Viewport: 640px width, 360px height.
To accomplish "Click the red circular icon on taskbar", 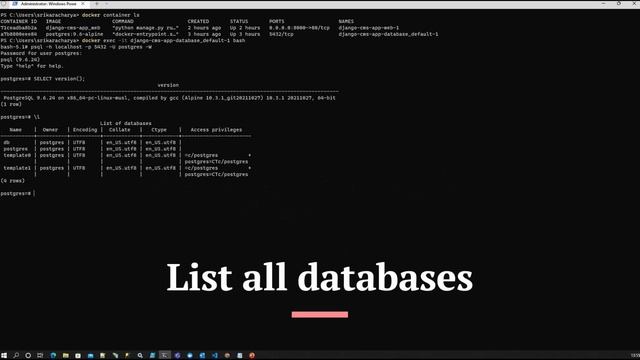I will click(x=252, y=356).
